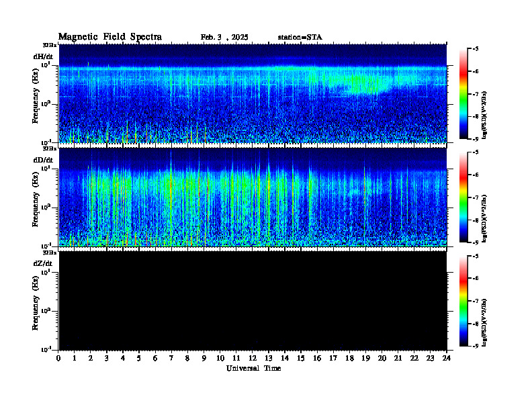Click hour 5 on the time axis
This screenshot has height=411, width=532.
click(139, 358)
